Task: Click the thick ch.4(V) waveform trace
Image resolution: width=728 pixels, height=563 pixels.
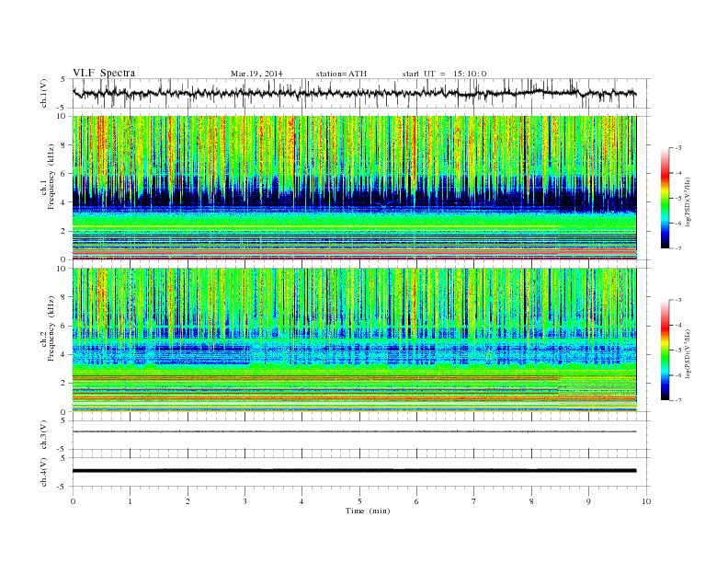Action: click(354, 471)
